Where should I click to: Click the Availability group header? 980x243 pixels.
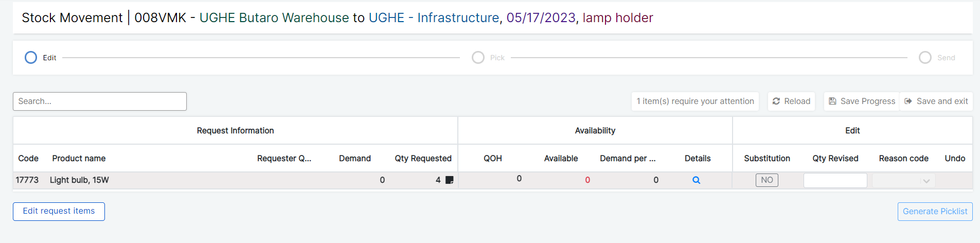pos(595,131)
